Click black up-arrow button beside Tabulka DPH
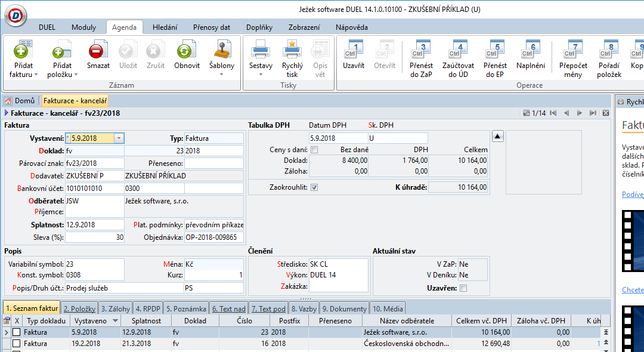Image resolution: width=644 pixels, height=352 pixels. tap(497, 137)
